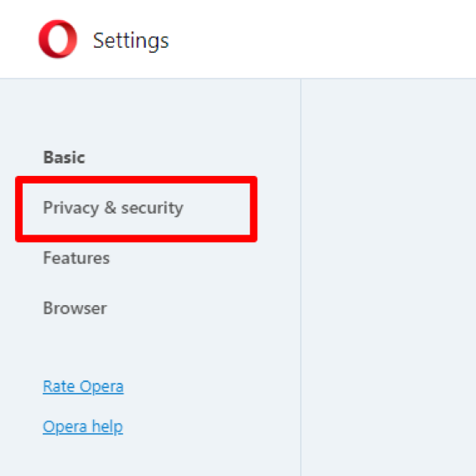This screenshot has width=476, height=476.
Task: Click the empty settings content pane
Action: point(389,277)
